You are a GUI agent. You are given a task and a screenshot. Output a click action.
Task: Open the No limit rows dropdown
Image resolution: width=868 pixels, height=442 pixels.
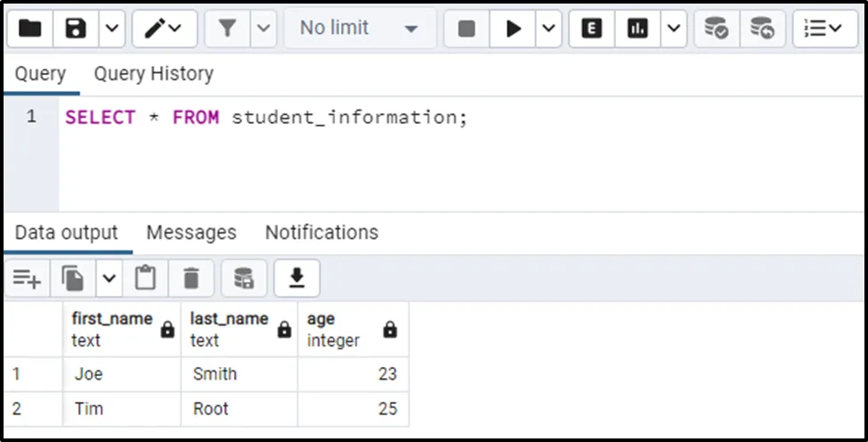[x=360, y=29]
